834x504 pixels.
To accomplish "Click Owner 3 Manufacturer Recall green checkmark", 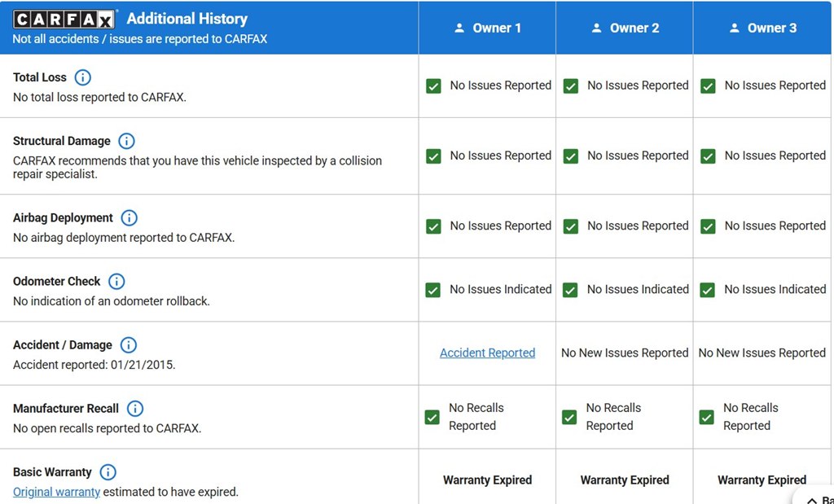I will tap(707, 418).
